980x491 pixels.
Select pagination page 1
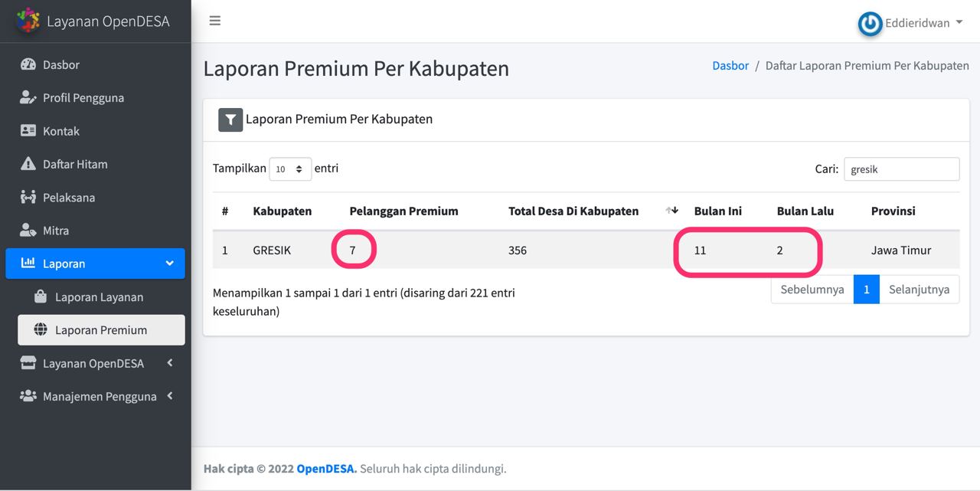[866, 289]
